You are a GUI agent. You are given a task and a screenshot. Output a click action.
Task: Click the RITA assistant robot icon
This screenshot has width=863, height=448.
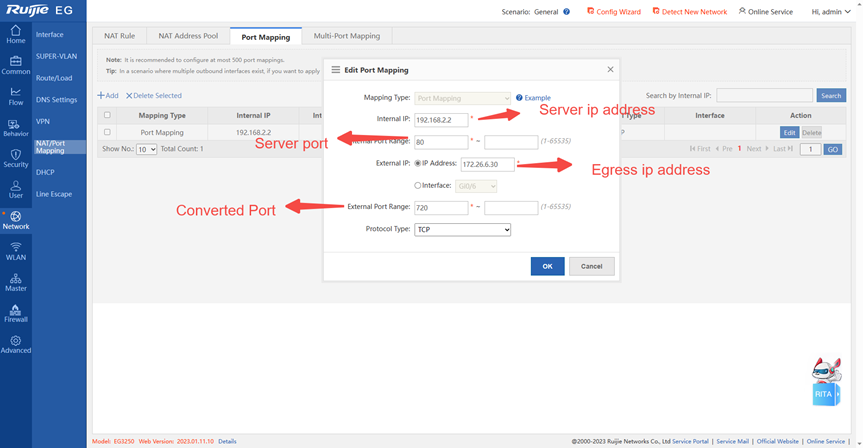(825, 381)
